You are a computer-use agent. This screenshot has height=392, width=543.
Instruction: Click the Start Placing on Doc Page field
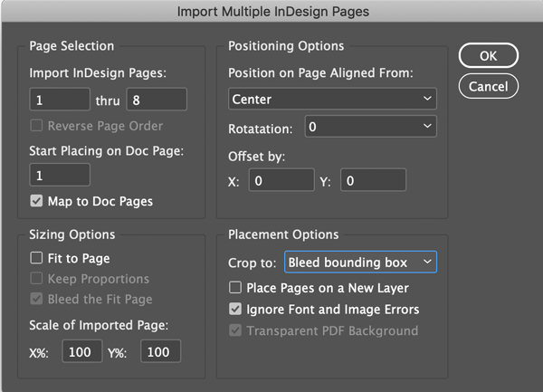coord(59,176)
